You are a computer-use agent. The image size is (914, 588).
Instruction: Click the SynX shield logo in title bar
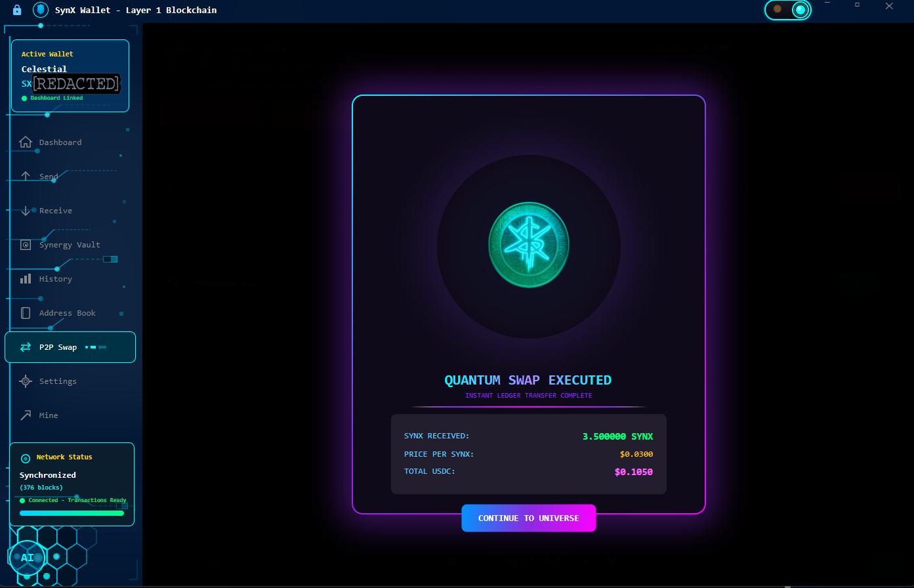pyautogui.click(x=41, y=10)
